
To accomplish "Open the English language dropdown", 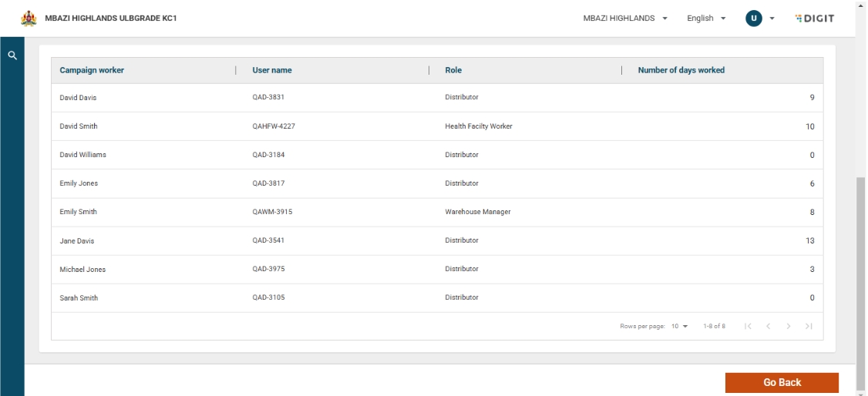I will point(706,18).
